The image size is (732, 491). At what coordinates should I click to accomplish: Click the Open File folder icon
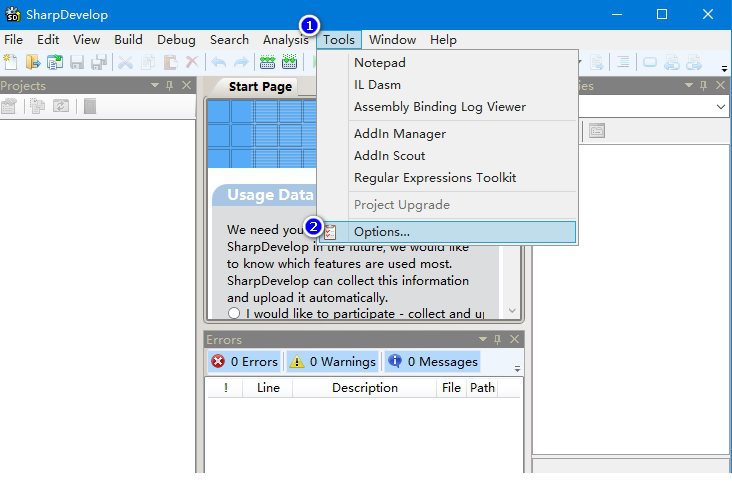(x=33, y=62)
